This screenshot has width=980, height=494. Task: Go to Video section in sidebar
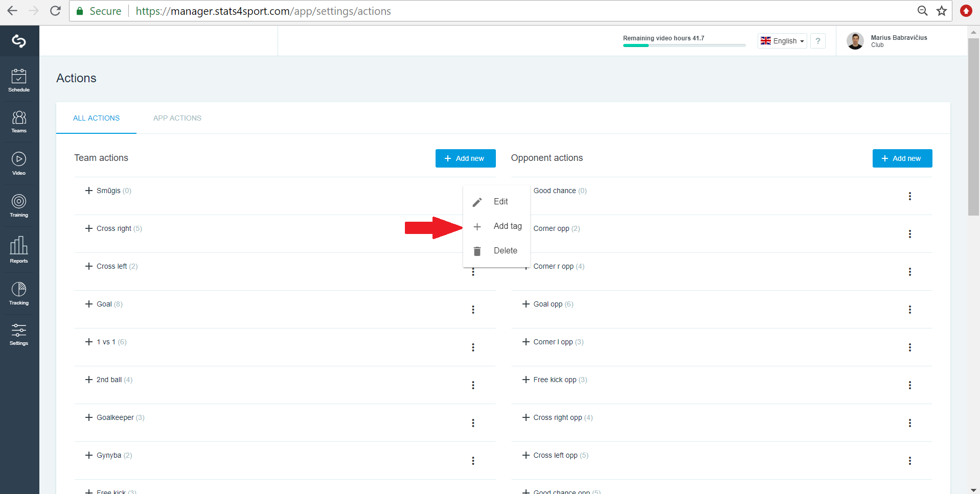pos(19,163)
